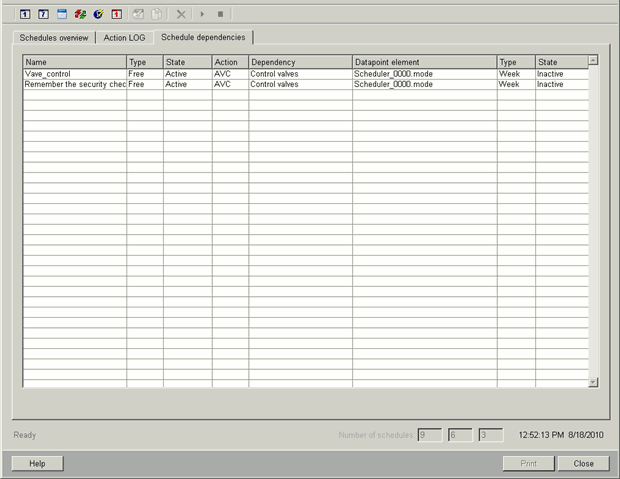The image size is (620, 479).
Task: Click the Dependency column header
Action: [x=300, y=62]
